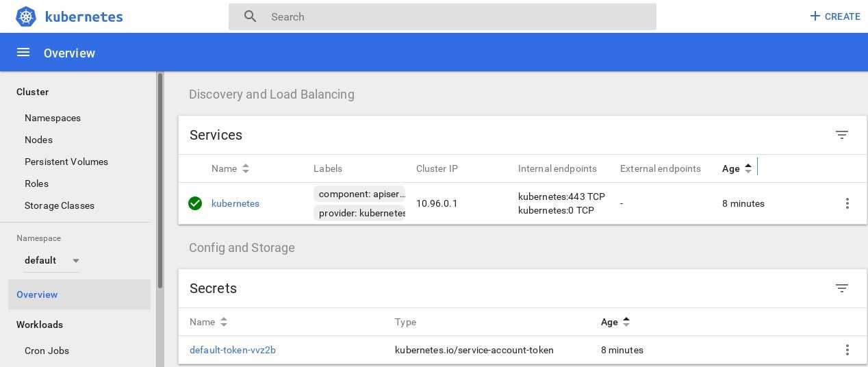Screen dimensions: 868x367
Task: Click the component: apiserver label chip
Action: (359, 194)
